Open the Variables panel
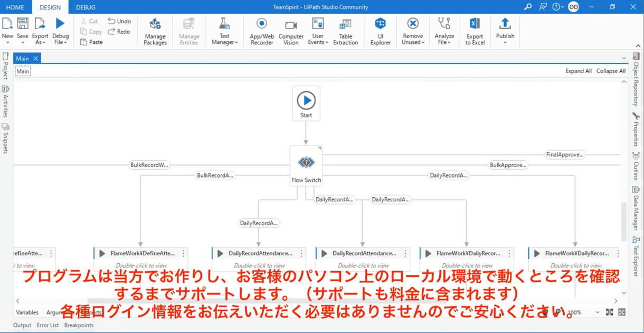 (27, 312)
